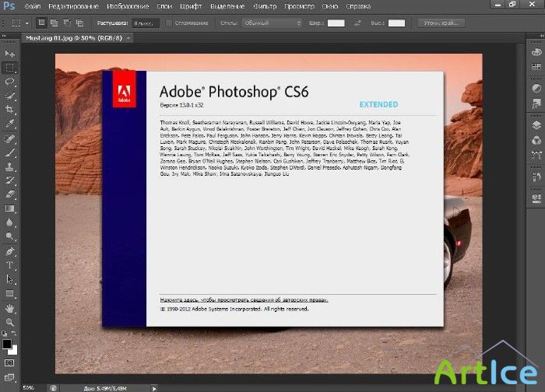
Task: Open the Channels panel icon
Action: click(x=536, y=140)
